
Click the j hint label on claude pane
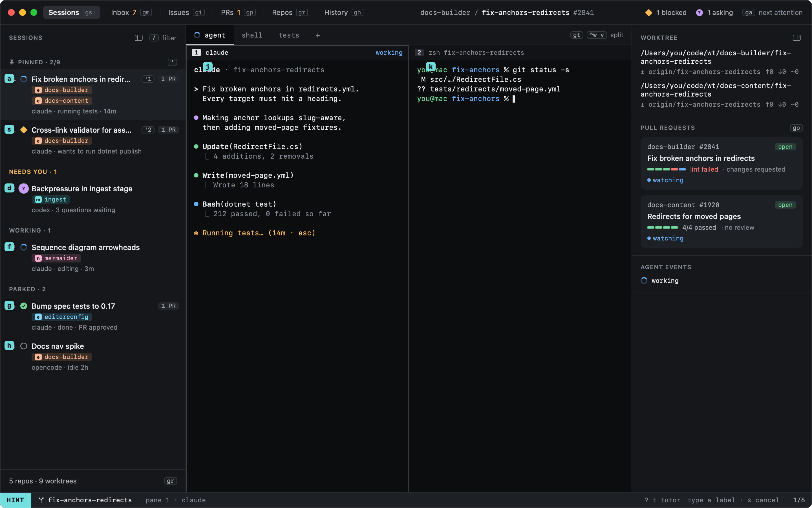pyautogui.click(x=208, y=67)
